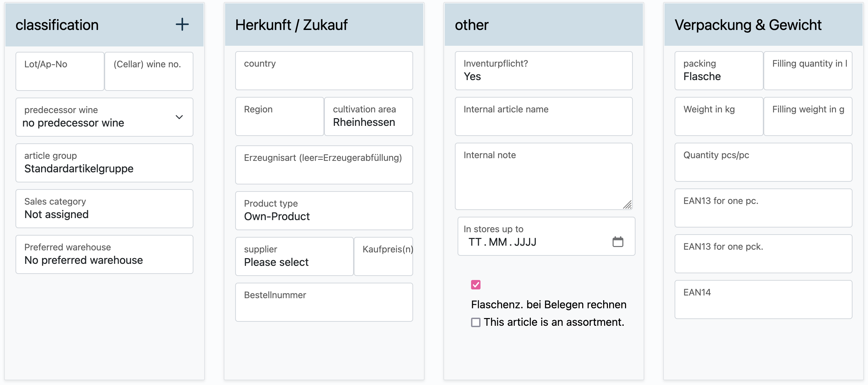Change the packing type dropdown
This screenshot has height=385, width=868.
click(719, 71)
